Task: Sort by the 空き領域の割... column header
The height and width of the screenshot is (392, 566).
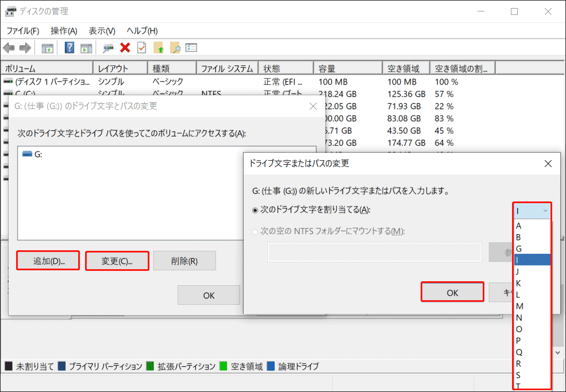Action: [463, 68]
